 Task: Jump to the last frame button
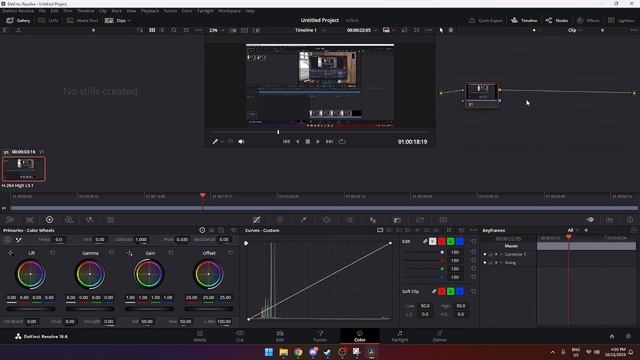click(329, 142)
